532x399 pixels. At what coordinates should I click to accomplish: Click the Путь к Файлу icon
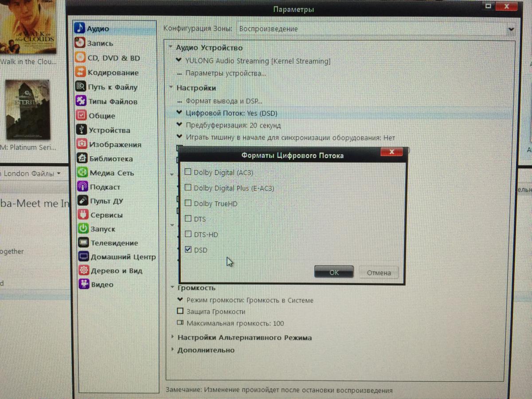[81, 87]
